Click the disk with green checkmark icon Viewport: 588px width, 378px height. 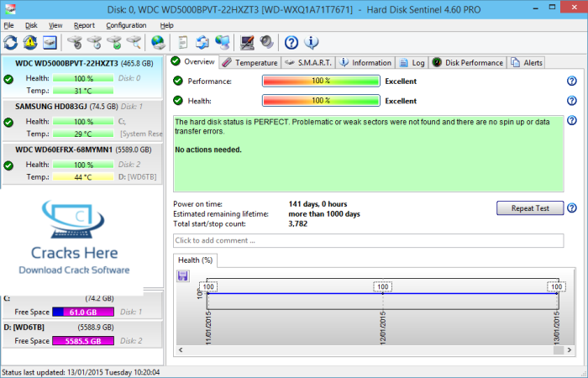pos(114,42)
